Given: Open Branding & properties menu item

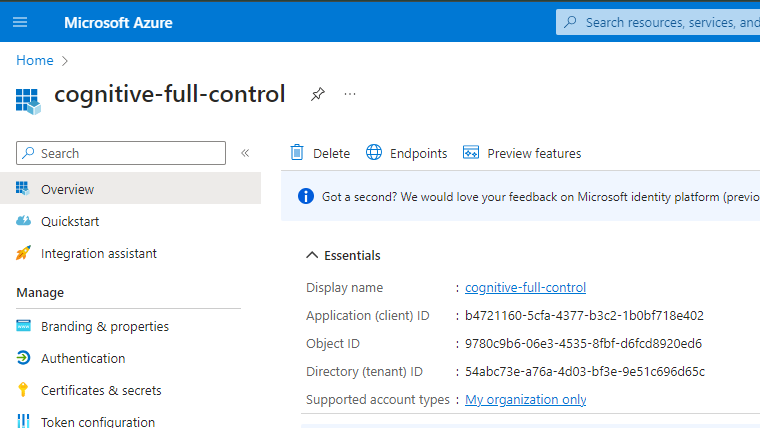Looking at the screenshot, I should click(x=104, y=326).
